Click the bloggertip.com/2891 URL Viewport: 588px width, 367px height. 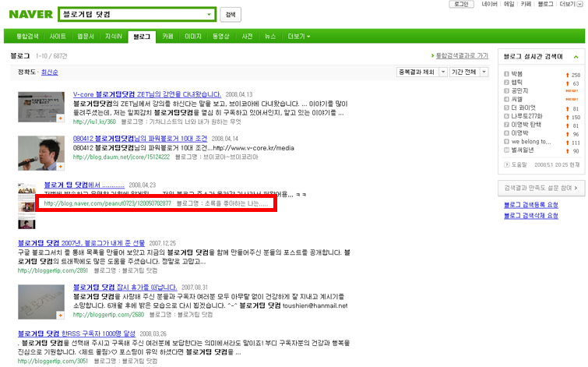[53, 270]
